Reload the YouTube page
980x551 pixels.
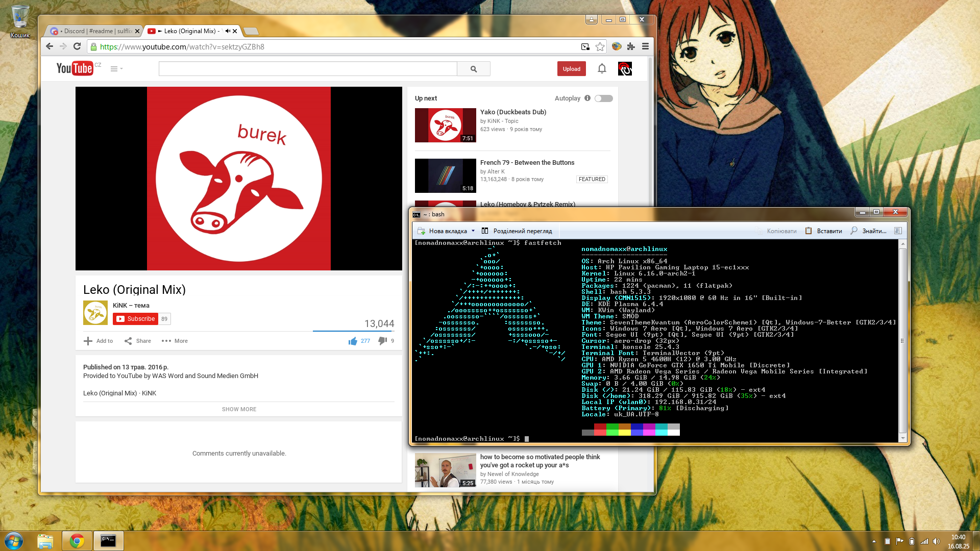tap(77, 46)
